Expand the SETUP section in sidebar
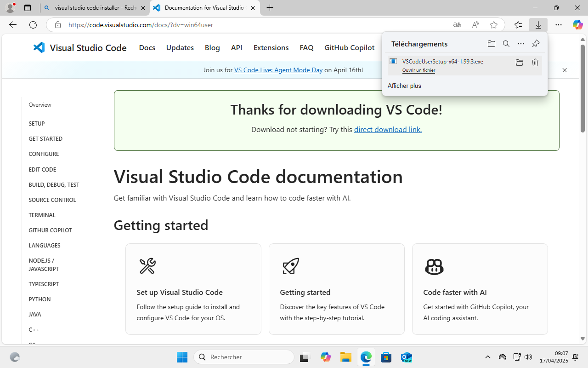The image size is (588, 368). click(37, 124)
